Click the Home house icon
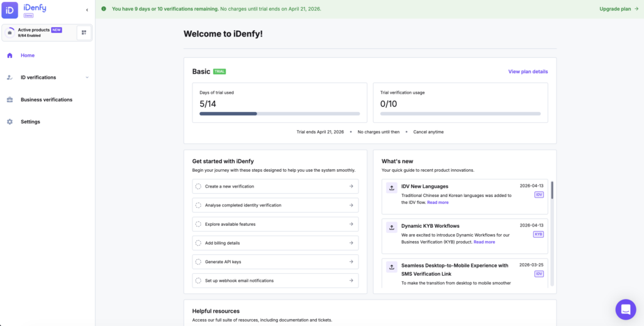Viewport: 644px width, 326px height. click(x=10, y=55)
